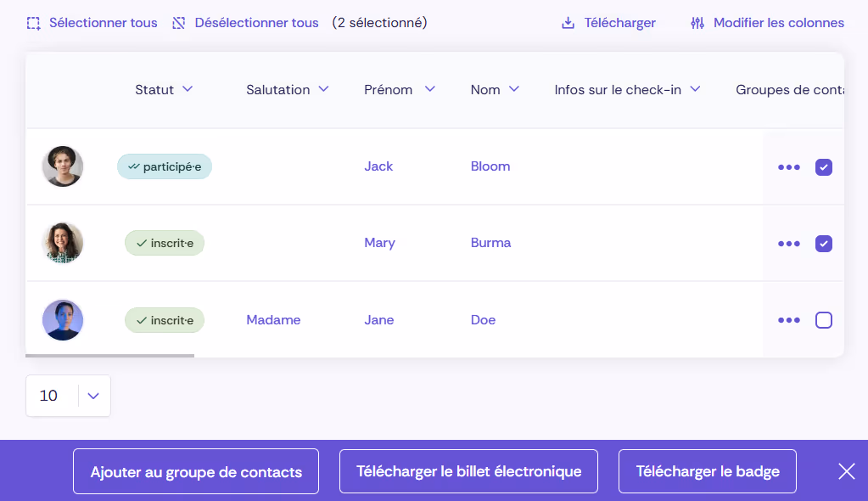Expand the Infos sur le check-in filter

pos(695,88)
